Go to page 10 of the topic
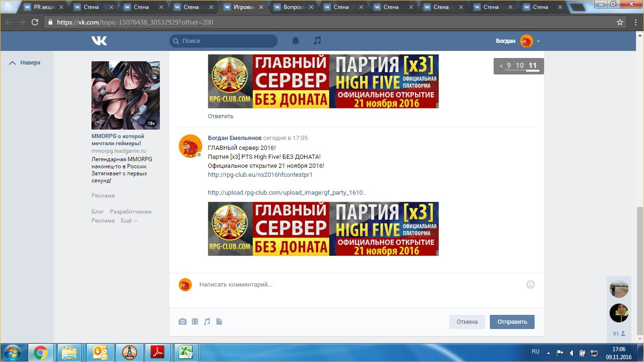 [x=520, y=66]
